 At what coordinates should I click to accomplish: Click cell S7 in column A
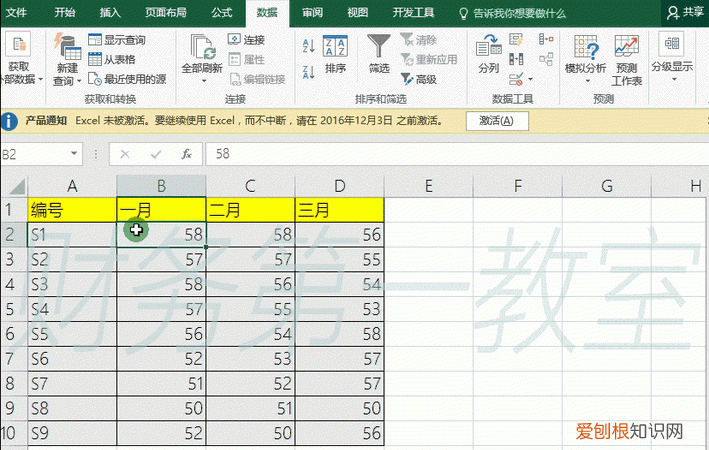pyautogui.click(x=72, y=384)
